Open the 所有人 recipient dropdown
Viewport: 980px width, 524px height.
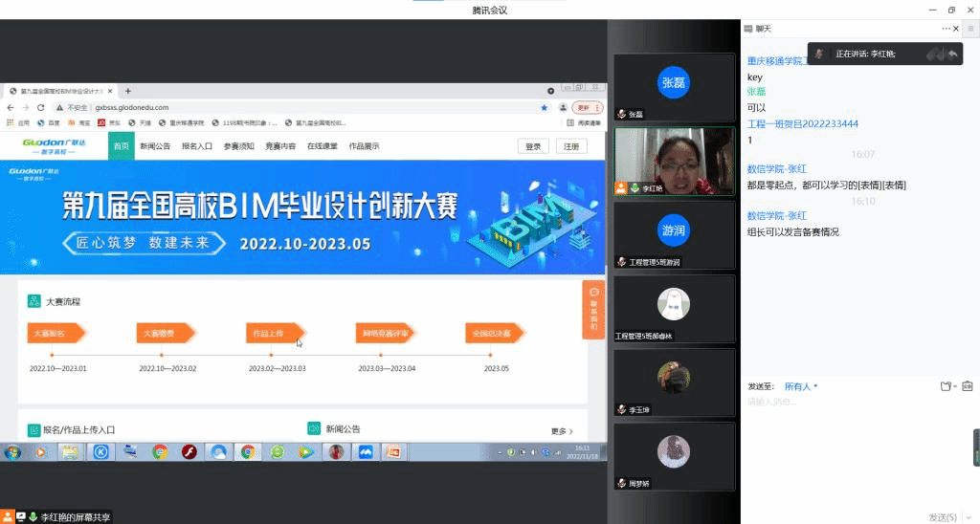tap(800, 386)
